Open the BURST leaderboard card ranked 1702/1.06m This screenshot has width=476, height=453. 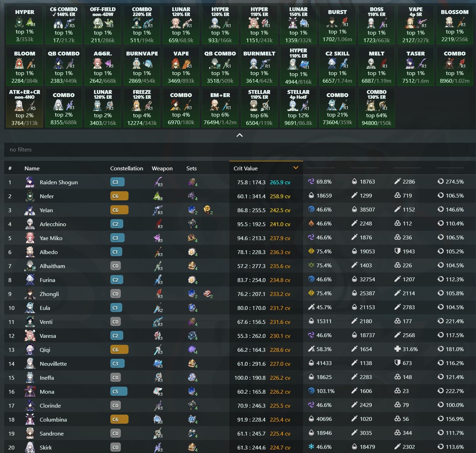click(337, 25)
